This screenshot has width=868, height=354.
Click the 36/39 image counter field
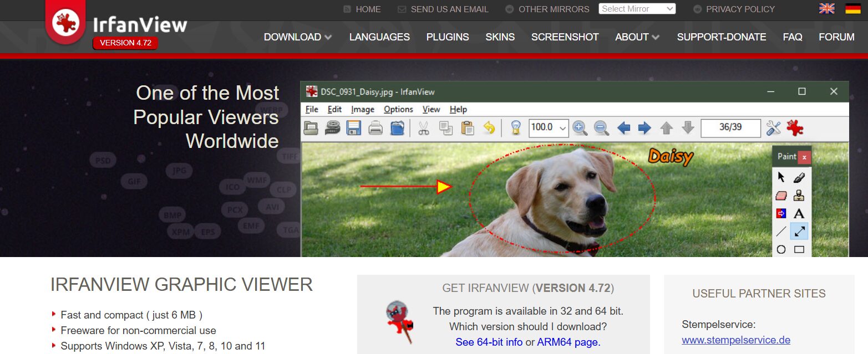tap(730, 127)
